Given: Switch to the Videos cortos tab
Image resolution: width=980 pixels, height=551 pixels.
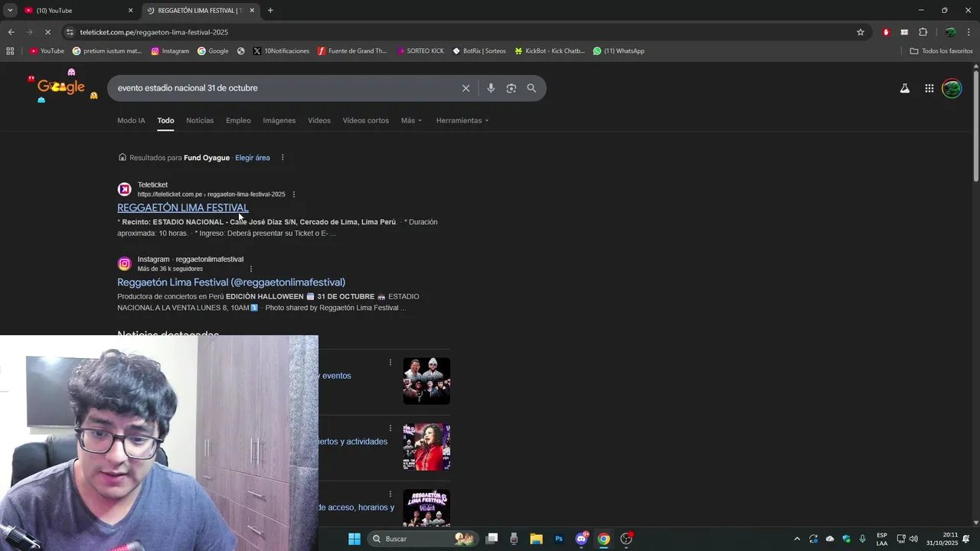Looking at the screenshot, I should pos(366,120).
